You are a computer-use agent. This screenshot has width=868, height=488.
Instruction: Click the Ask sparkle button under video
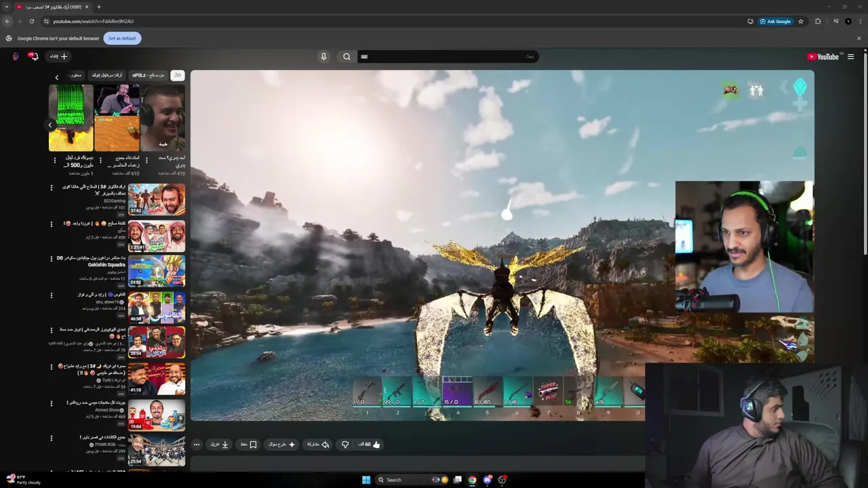[x=282, y=445]
